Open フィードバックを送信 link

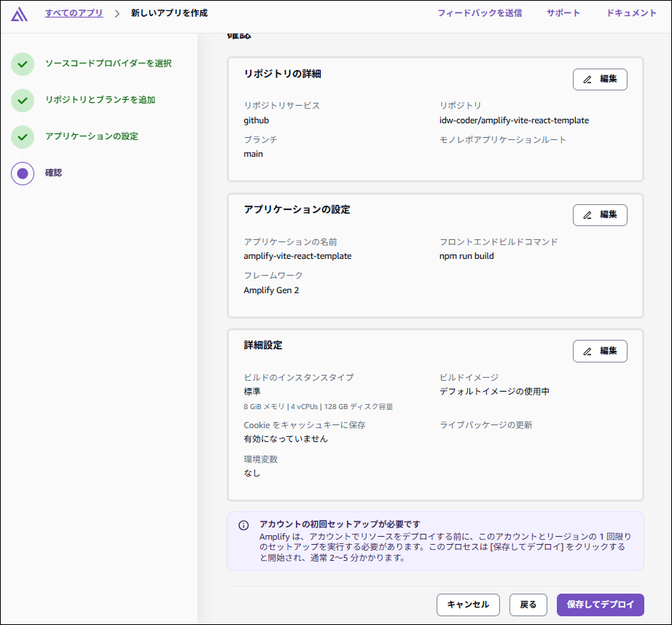coord(480,13)
